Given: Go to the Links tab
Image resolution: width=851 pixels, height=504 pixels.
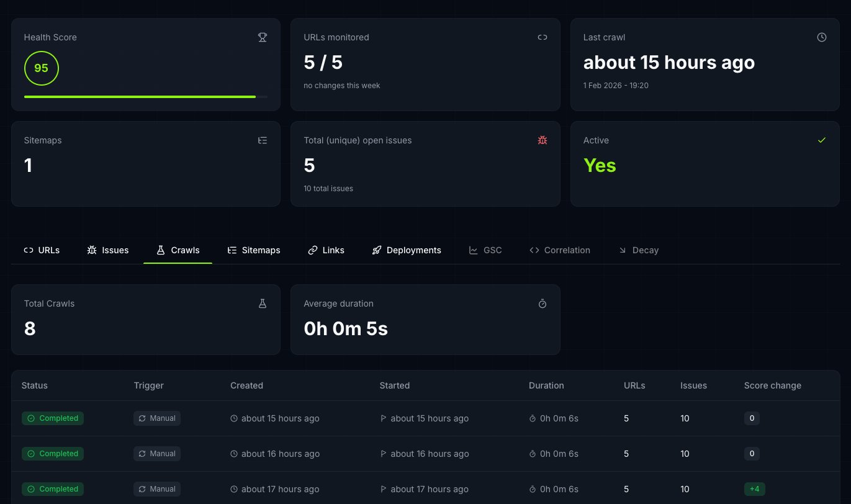Looking at the screenshot, I should [x=326, y=250].
